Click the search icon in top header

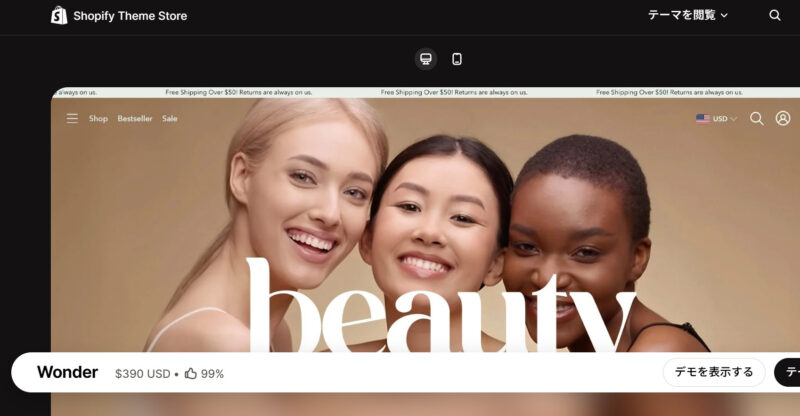pos(774,15)
